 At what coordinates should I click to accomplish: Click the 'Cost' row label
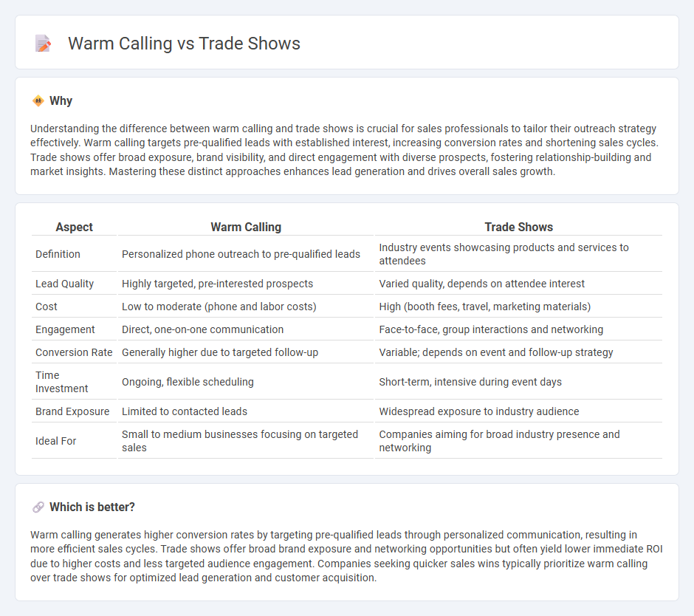[47, 307]
